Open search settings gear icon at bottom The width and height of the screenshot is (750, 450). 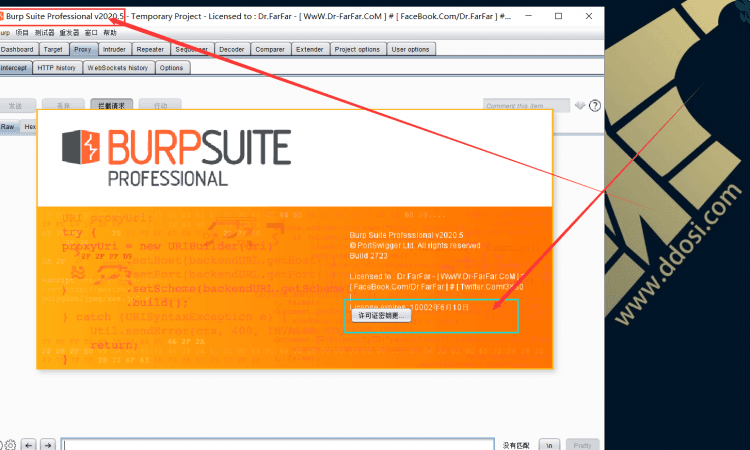[10, 445]
